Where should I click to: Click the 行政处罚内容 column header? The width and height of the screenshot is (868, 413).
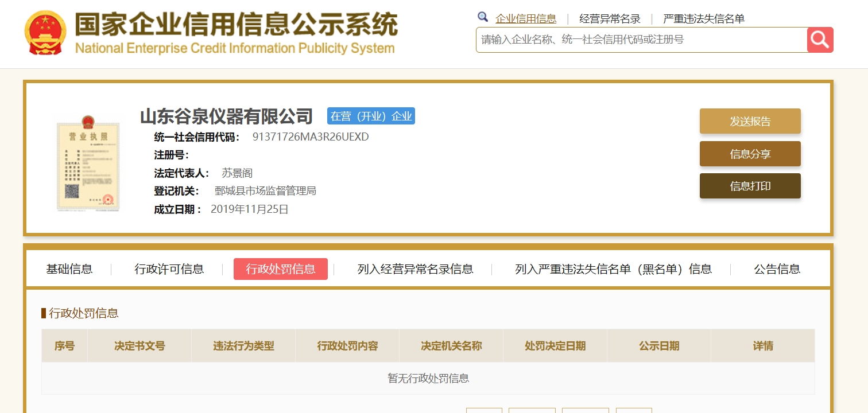347,346
